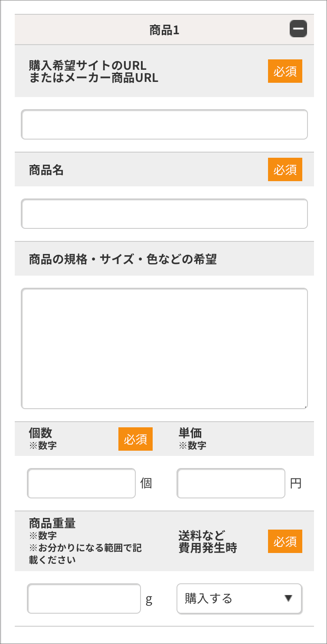Screen dimensions: 327x644
Task: Click the 必須 badge next to 個数
Action: coord(135,439)
